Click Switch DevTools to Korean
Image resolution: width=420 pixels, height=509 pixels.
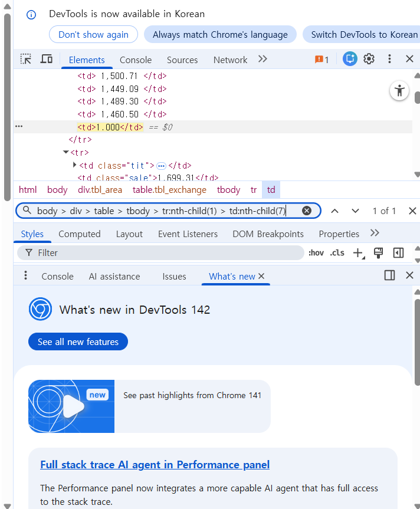tap(361, 34)
